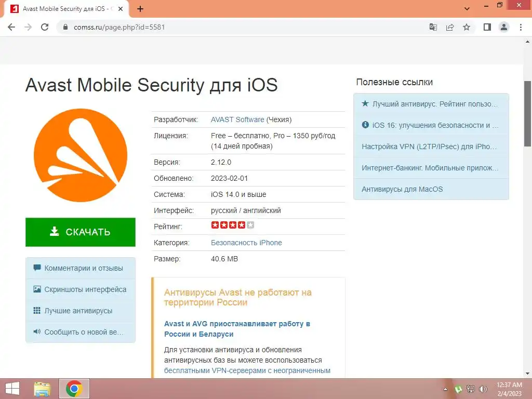Open the Chrome profile avatar
The image size is (532, 399).
[x=504, y=27]
